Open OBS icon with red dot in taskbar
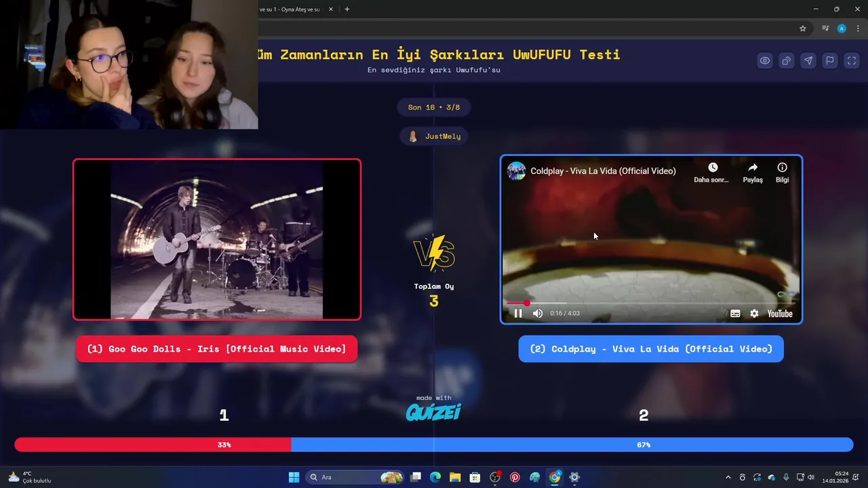Image resolution: width=868 pixels, height=488 pixels. (495, 477)
